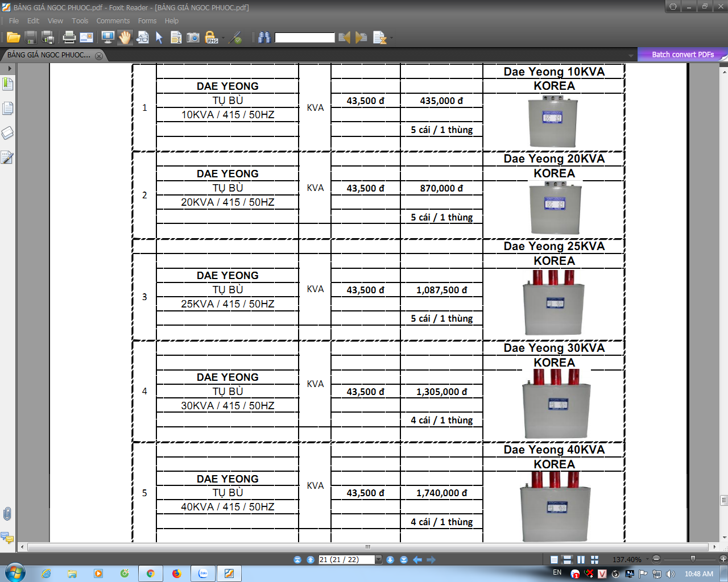Open the File menu
The image size is (728, 582).
(x=14, y=21)
